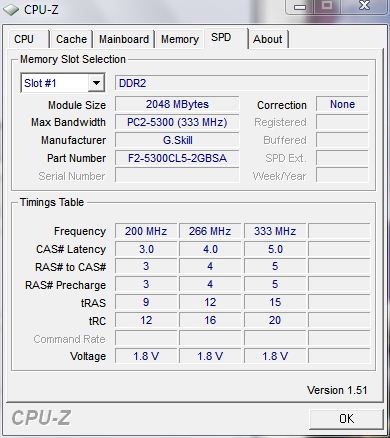The width and height of the screenshot is (390, 438).
Task: Click the 200 MHz frequency cell
Action: 146,231
